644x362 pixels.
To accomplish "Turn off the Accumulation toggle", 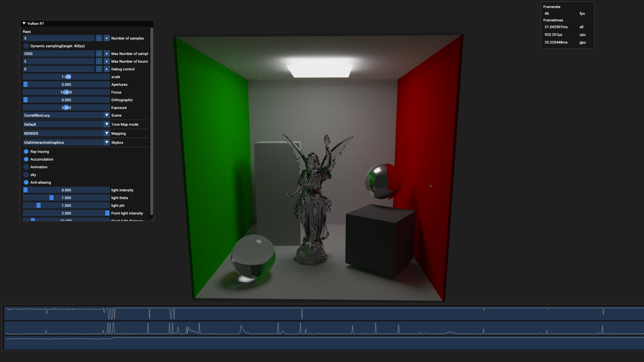I will (x=26, y=159).
